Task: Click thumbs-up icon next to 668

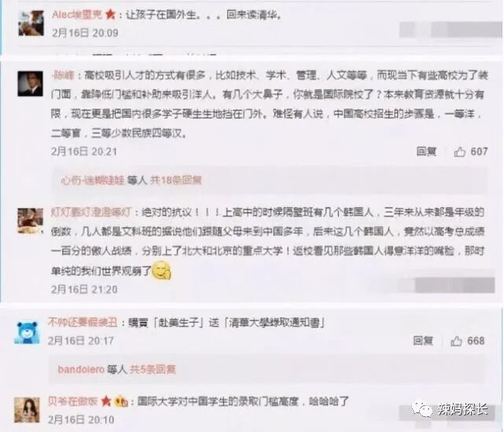Action: [456, 341]
